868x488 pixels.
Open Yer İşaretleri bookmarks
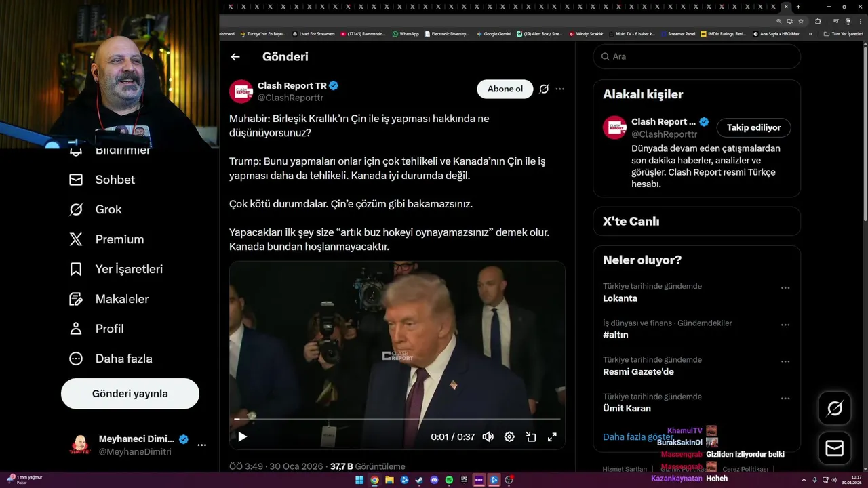tap(116, 269)
